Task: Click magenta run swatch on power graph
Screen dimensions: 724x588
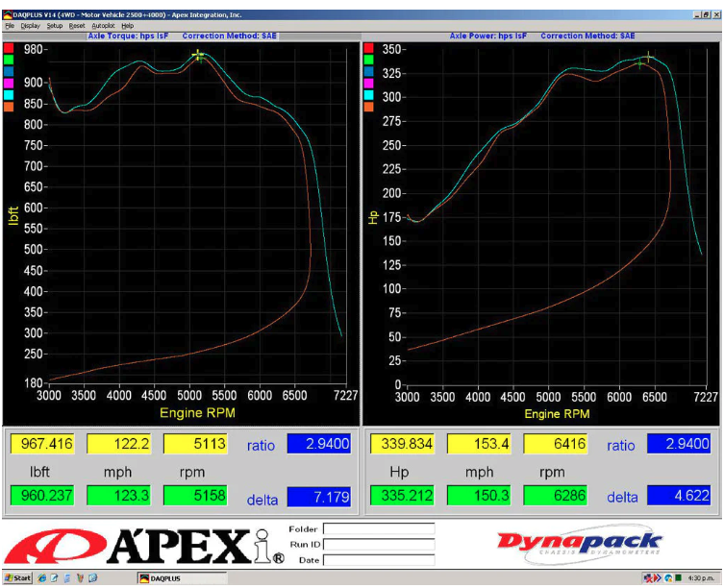Action: [x=368, y=83]
